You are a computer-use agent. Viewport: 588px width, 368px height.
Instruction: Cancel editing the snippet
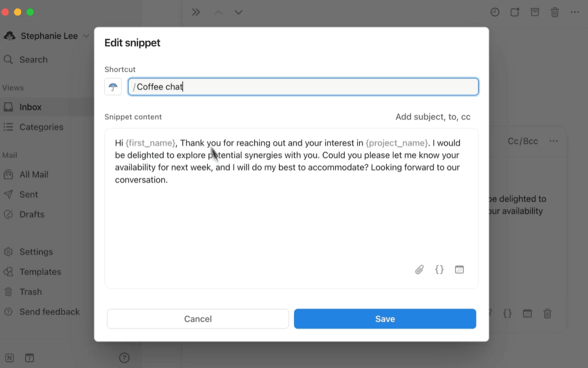pos(197,318)
